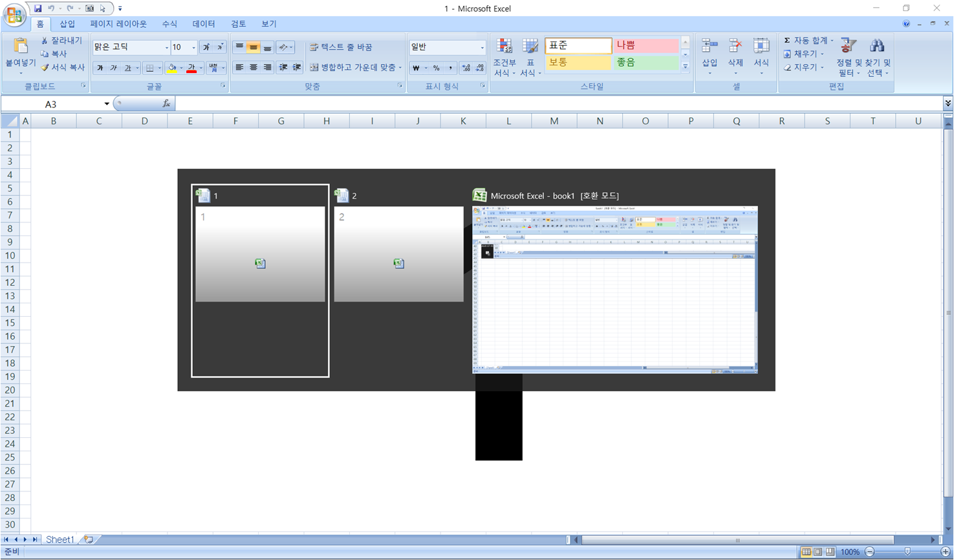The width and height of the screenshot is (954, 560).
Task: Apply red font color 가
Action: (x=191, y=68)
